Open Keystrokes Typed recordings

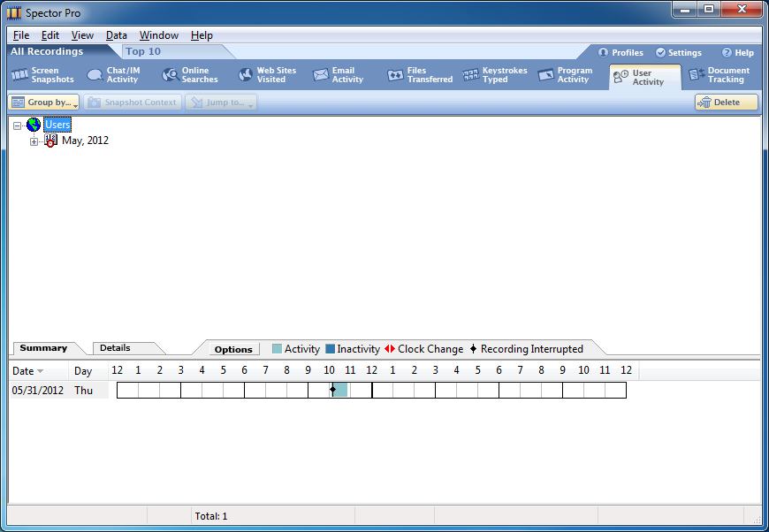pyautogui.click(x=495, y=75)
